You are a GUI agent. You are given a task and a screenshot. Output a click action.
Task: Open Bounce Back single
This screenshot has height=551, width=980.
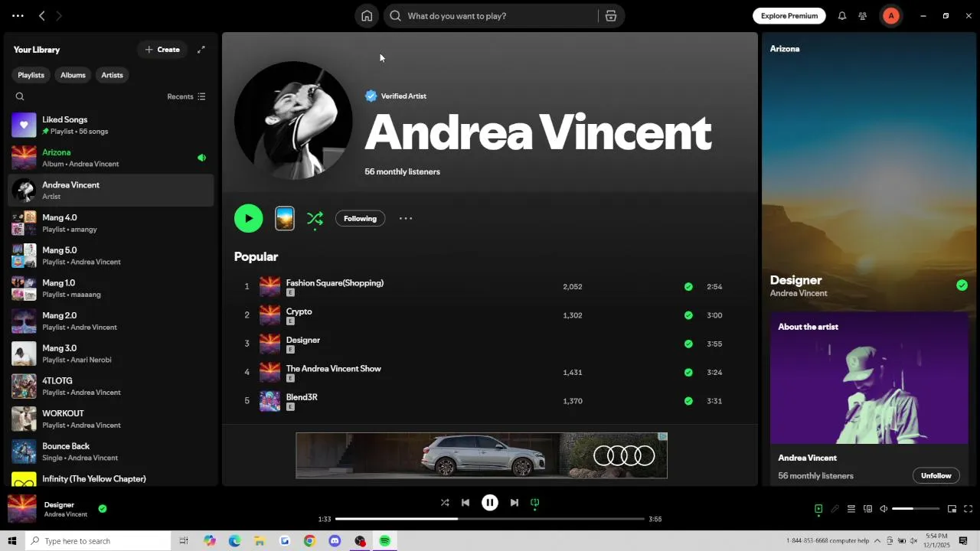[111, 452]
